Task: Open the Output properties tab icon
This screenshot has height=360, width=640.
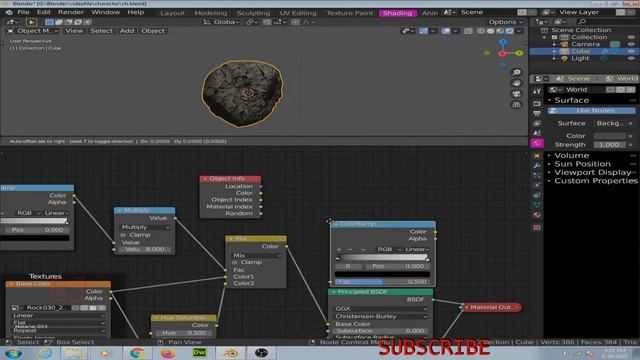Action: pyautogui.click(x=537, y=113)
